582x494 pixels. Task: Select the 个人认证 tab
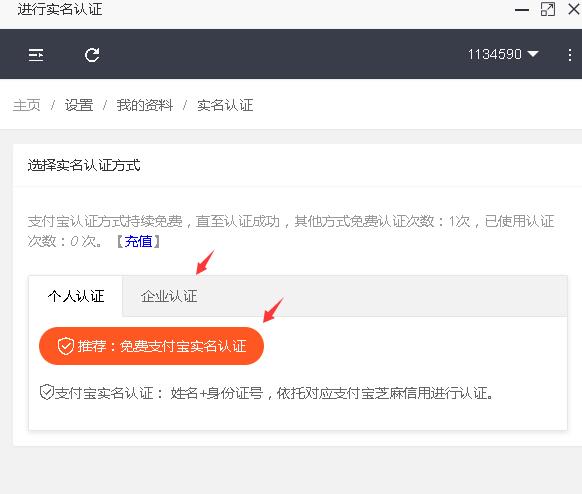pyautogui.click(x=76, y=296)
